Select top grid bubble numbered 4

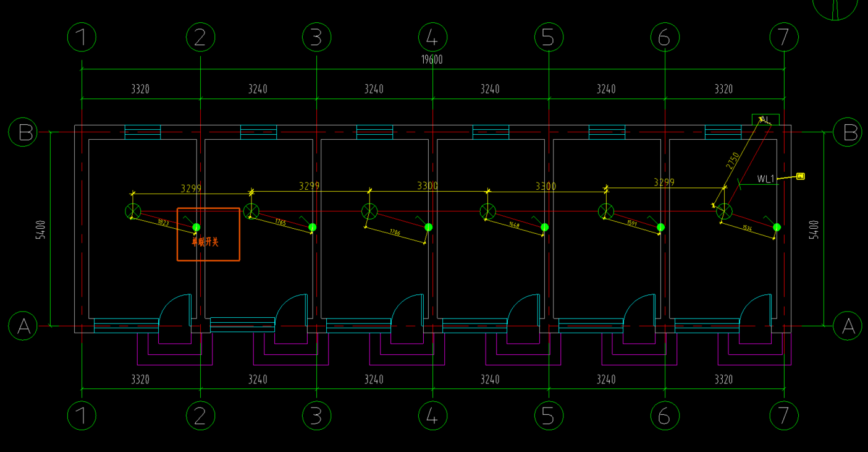coord(432,37)
